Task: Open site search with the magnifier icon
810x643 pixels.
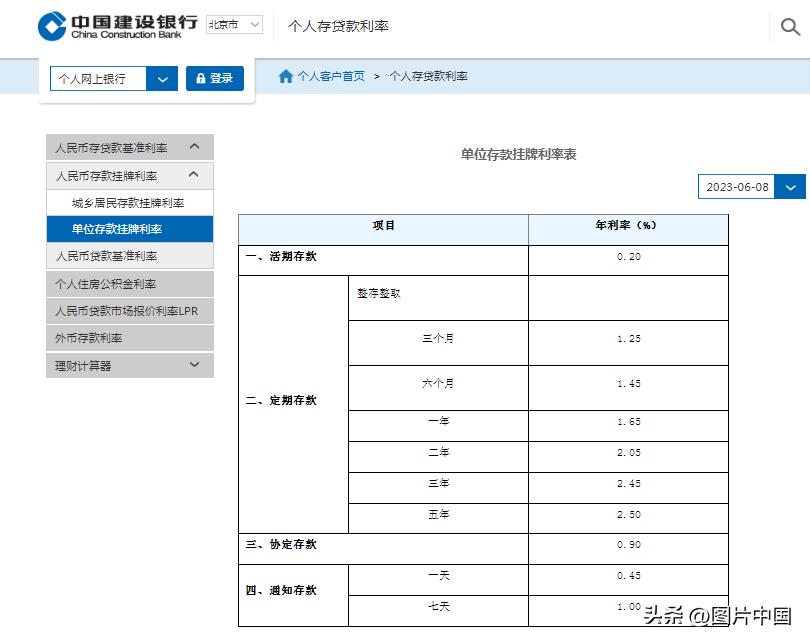Action: coord(789,27)
